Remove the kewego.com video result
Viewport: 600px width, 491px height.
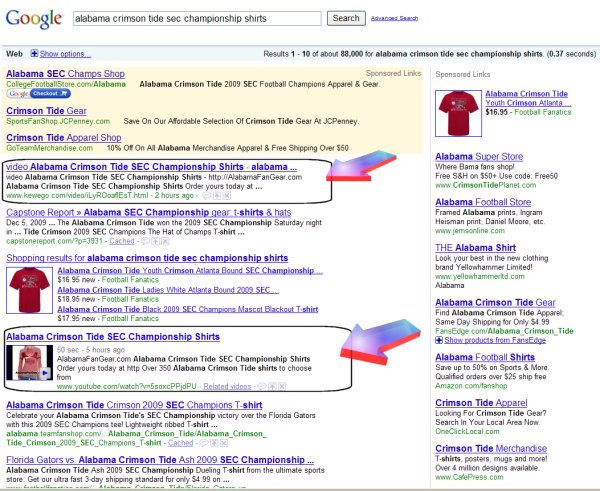pos(227,196)
